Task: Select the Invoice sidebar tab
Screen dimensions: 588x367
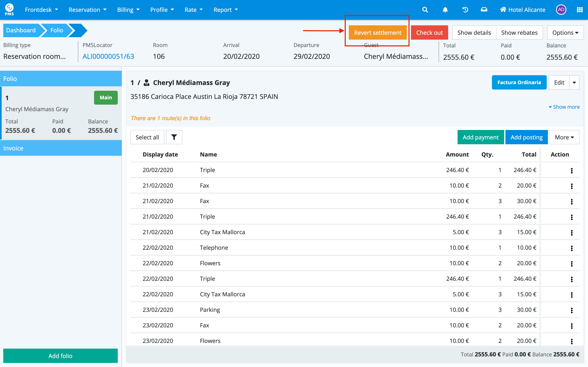Action: [x=61, y=148]
